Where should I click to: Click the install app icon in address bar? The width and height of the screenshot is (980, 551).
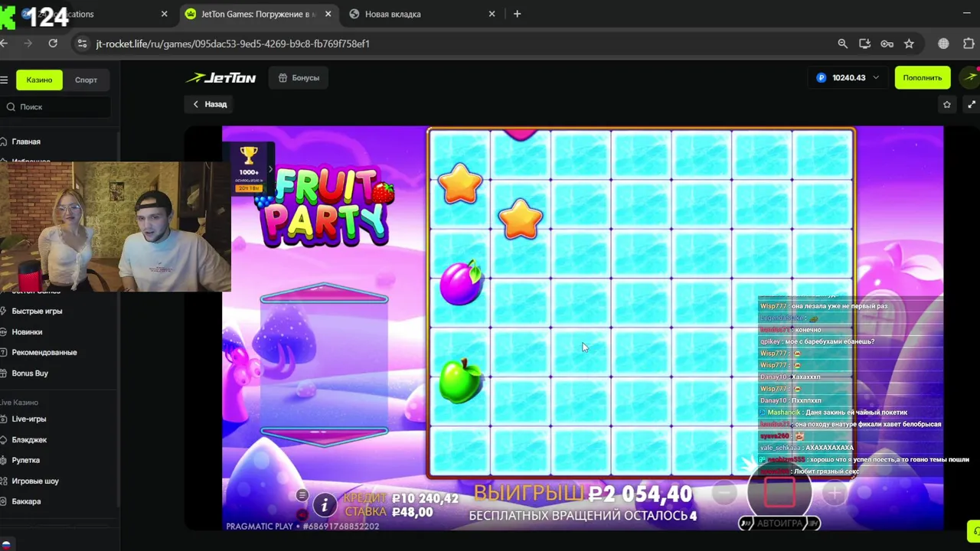point(864,44)
